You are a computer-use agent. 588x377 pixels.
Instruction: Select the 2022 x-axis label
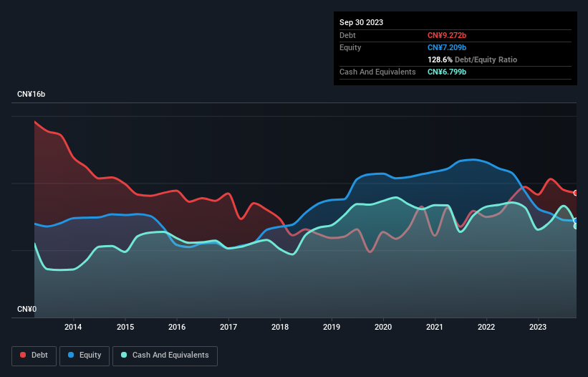coord(486,327)
